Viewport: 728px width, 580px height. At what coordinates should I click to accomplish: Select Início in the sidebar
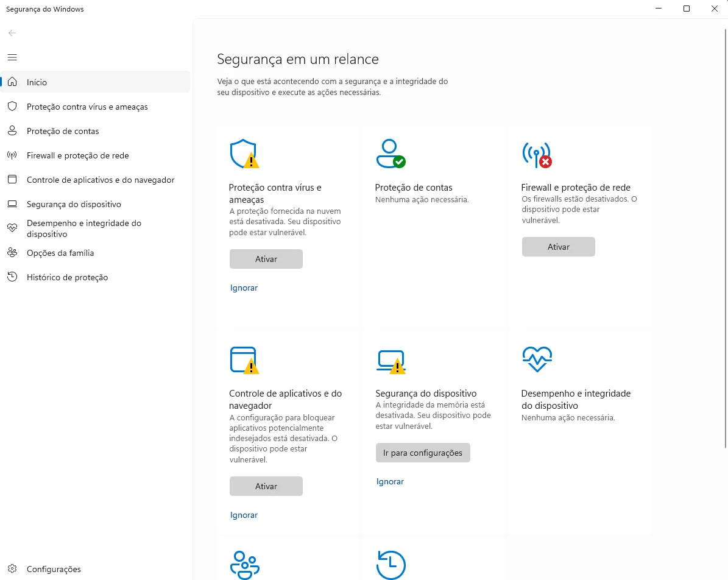(95, 82)
